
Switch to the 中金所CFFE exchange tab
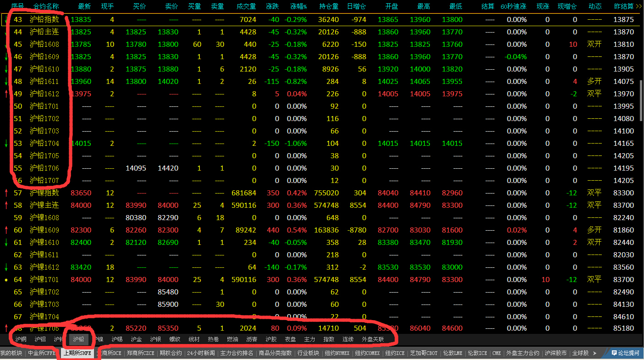[41, 353]
